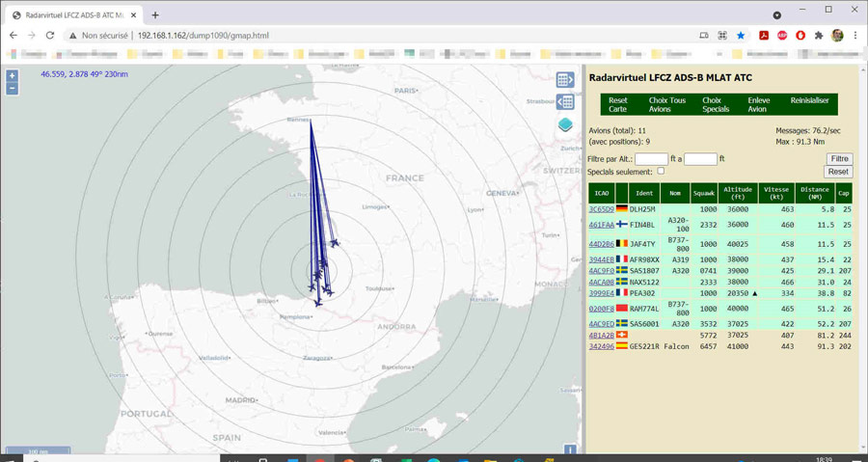Open ICAO link 342496

click(601, 346)
